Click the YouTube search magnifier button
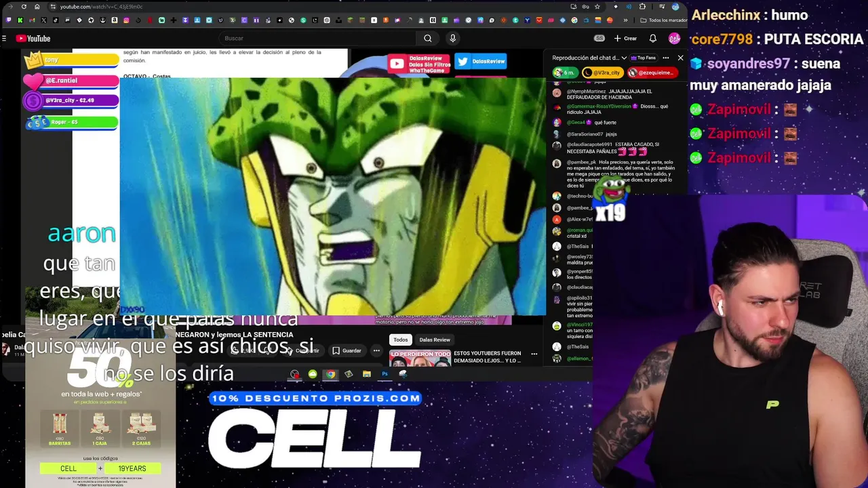The height and width of the screenshot is (488, 868). [x=427, y=39]
